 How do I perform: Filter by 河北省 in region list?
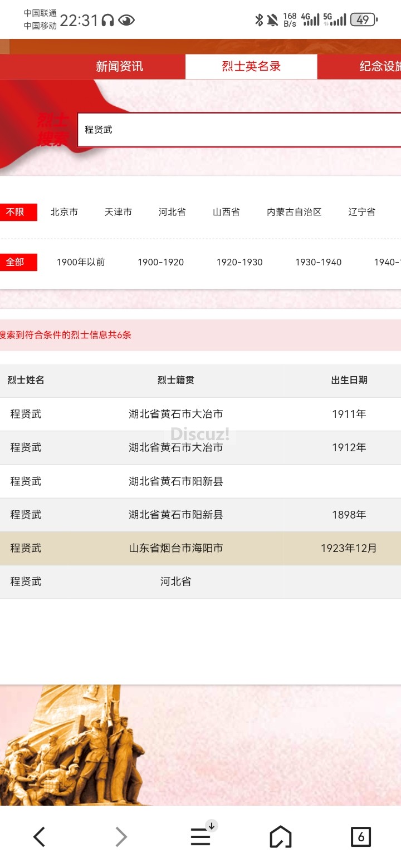(172, 212)
